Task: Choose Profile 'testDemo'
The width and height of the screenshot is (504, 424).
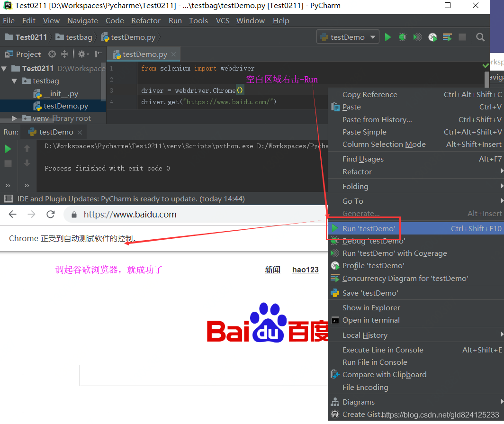Action: (x=416, y=265)
